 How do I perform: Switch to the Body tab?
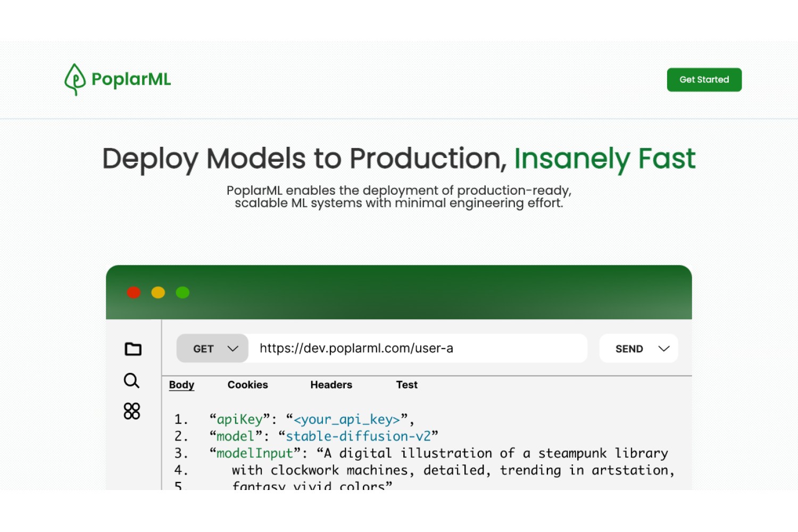pyautogui.click(x=181, y=385)
